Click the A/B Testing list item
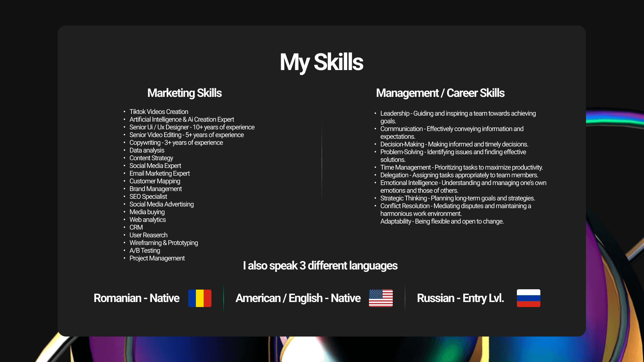The width and height of the screenshot is (644, 362). coord(145,250)
